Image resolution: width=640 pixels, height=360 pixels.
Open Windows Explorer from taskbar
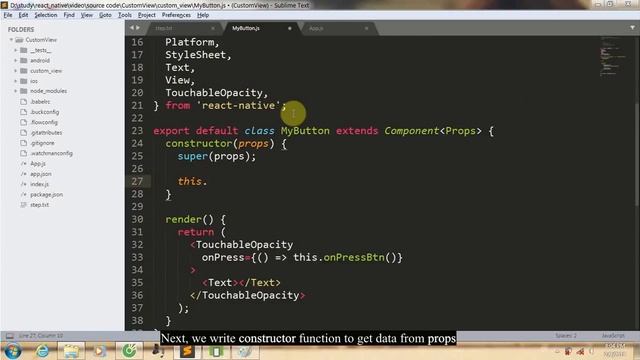(x=71, y=351)
